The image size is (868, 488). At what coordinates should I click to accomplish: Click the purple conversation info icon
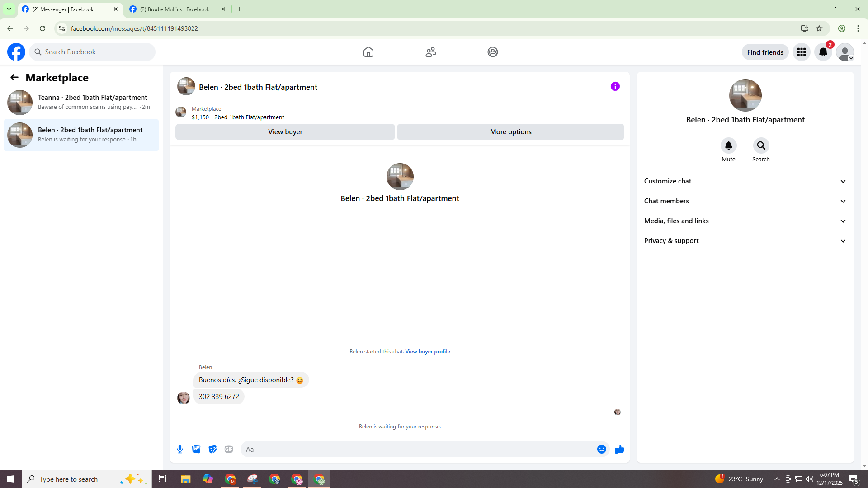pyautogui.click(x=615, y=86)
